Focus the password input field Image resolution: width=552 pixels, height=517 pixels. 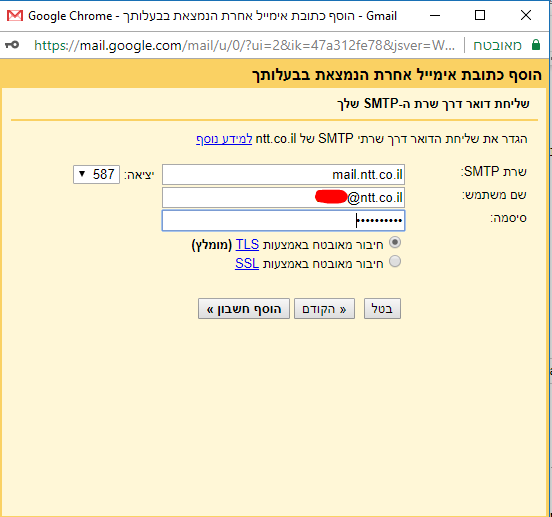[x=283, y=221]
